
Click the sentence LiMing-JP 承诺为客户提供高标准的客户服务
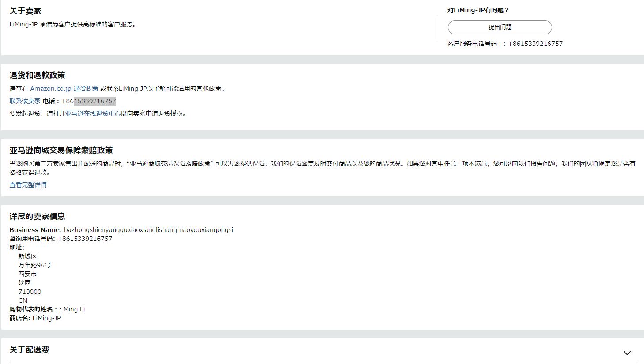click(x=73, y=24)
